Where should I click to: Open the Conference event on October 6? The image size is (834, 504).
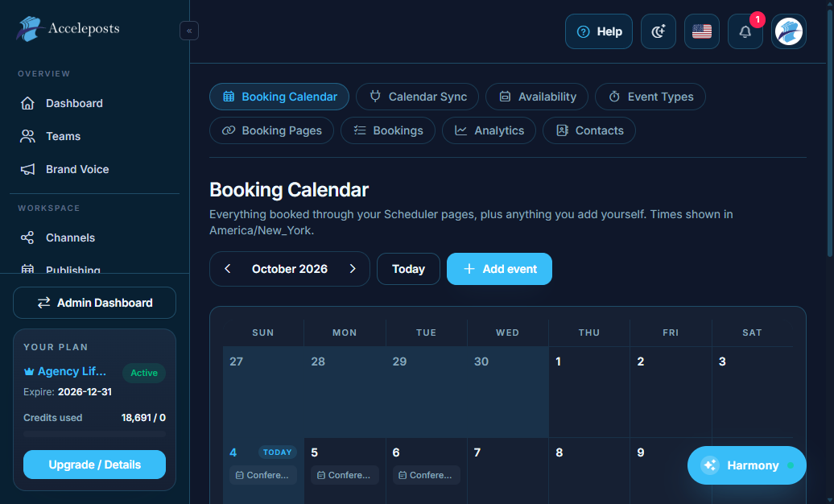(427, 475)
